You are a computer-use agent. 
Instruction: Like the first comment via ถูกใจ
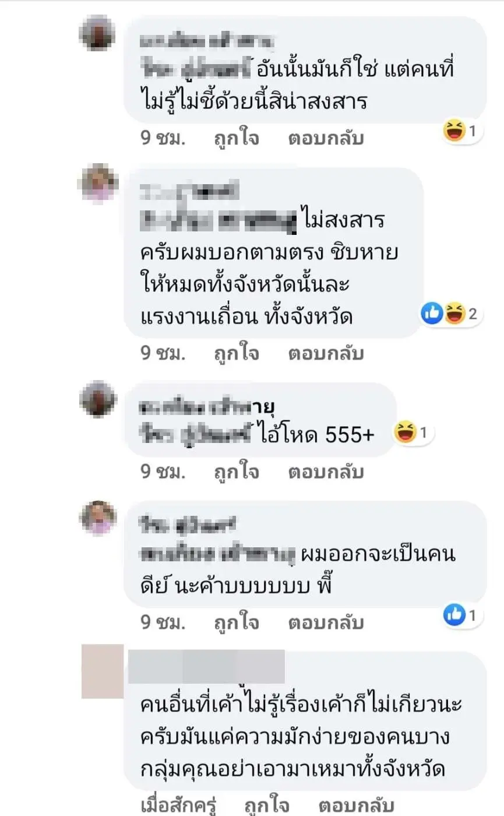coord(236,138)
